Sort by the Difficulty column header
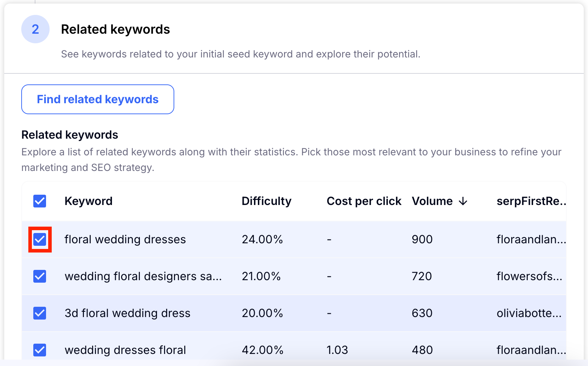The image size is (588, 366). [266, 201]
